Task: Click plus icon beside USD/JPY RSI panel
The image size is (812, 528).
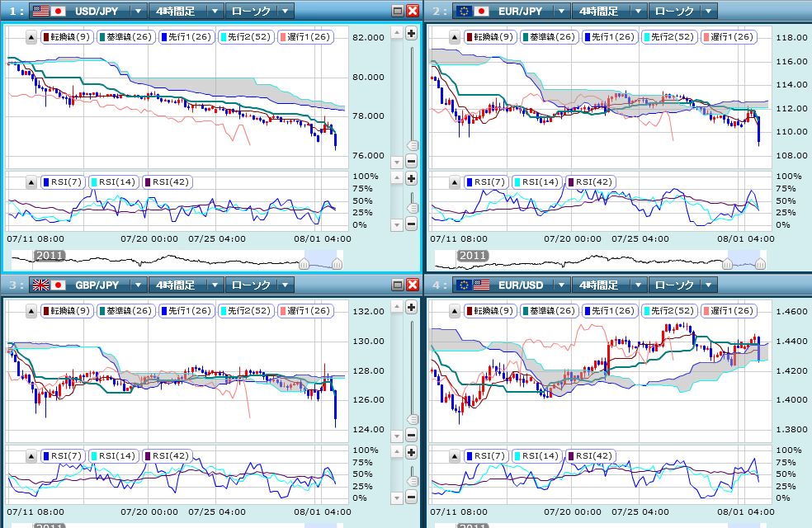Action: point(411,179)
